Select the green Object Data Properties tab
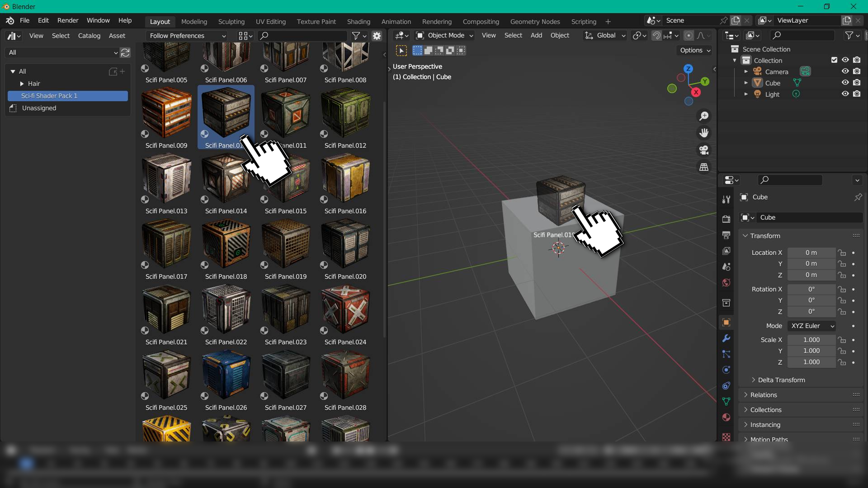868x488 pixels. pyautogui.click(x=726, y=401)
